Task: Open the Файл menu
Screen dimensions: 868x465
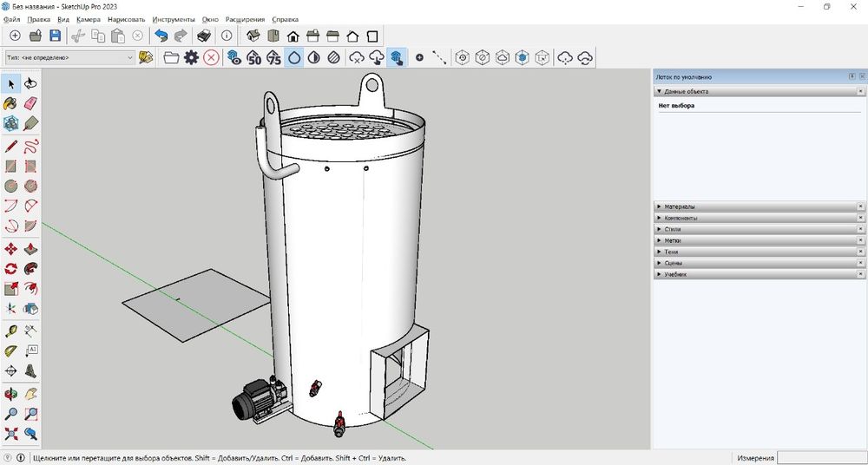Action: pyautogui.click(x=11, y=19)
